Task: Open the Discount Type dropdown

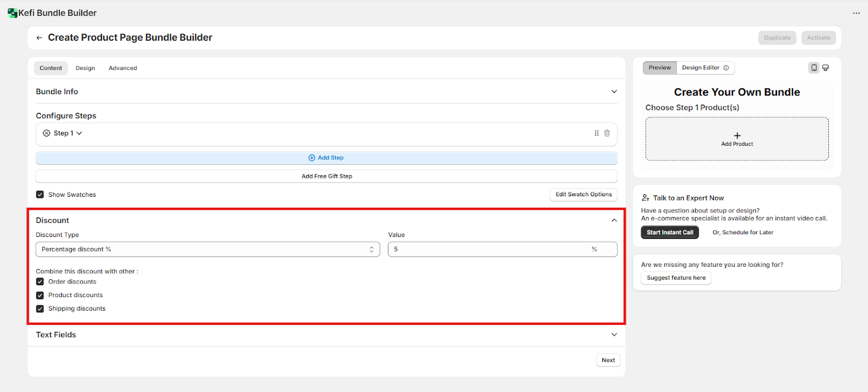Action: click(x=207, y=249)
